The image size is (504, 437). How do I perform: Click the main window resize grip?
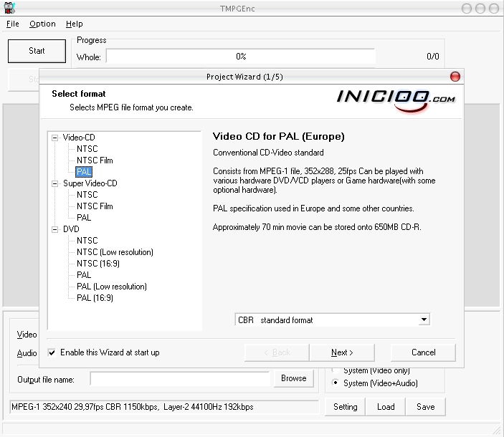pyautogui.click(x=497, y=430)
